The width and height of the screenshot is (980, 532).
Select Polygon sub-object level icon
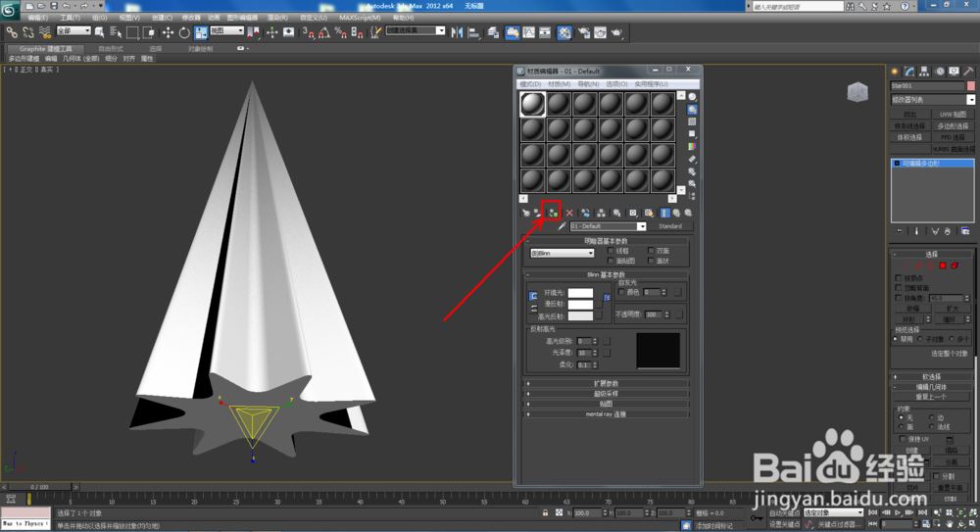(x=943, y=266)
